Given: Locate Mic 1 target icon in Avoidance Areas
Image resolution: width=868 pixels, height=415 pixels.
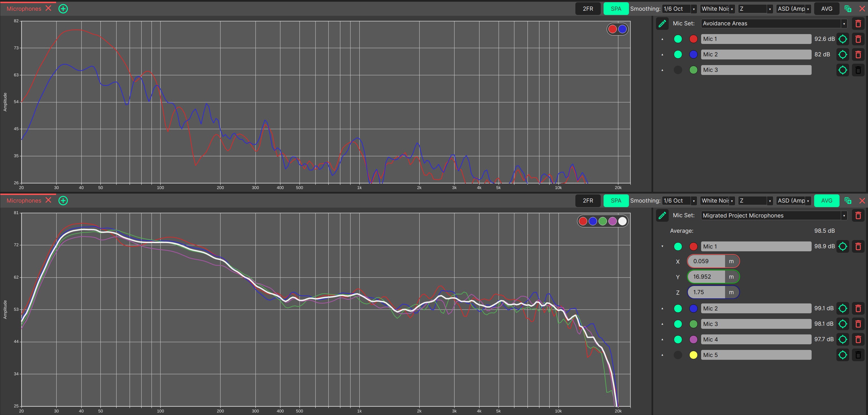Looking at the screenshot, I should pyautogui.click(x=842, y=39).
